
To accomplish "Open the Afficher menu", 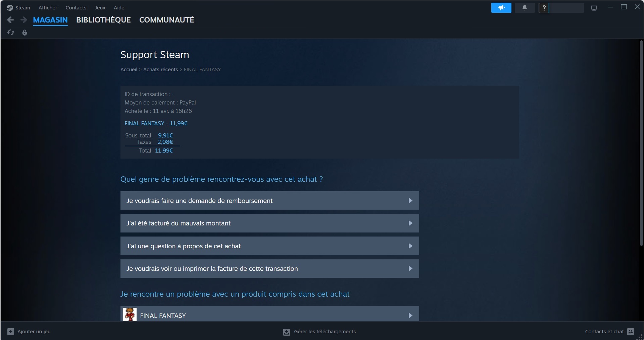I will 48,8.
